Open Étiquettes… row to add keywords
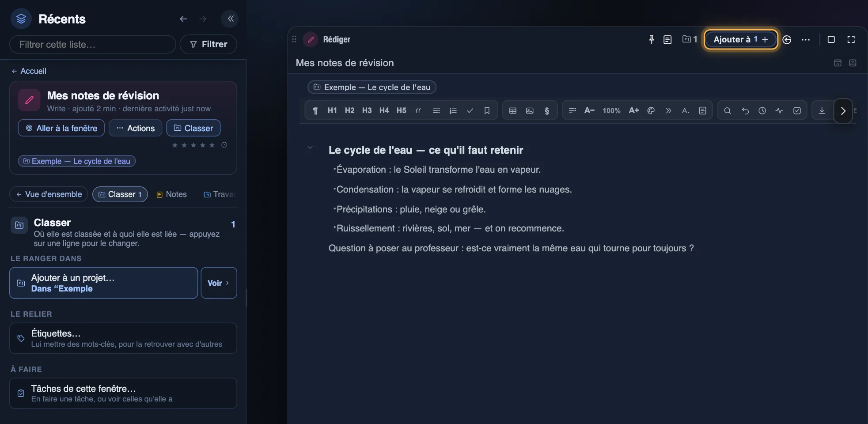The image size is (868, 424). [x=123, y=338]
